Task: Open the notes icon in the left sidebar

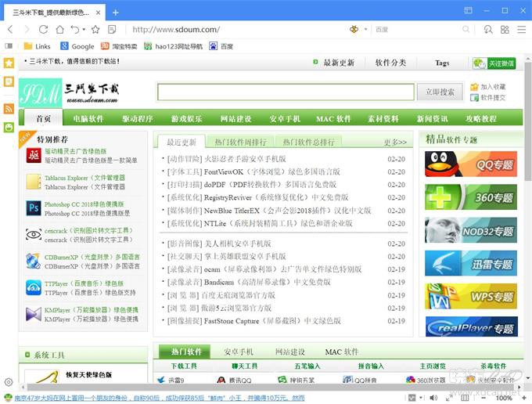Action: click(9, 81)
